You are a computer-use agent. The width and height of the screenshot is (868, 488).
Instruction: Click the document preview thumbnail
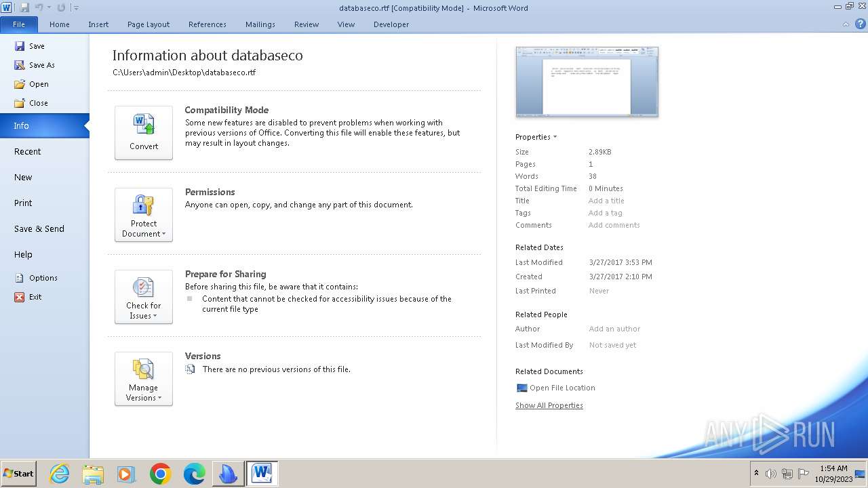[x=587, y=82]
